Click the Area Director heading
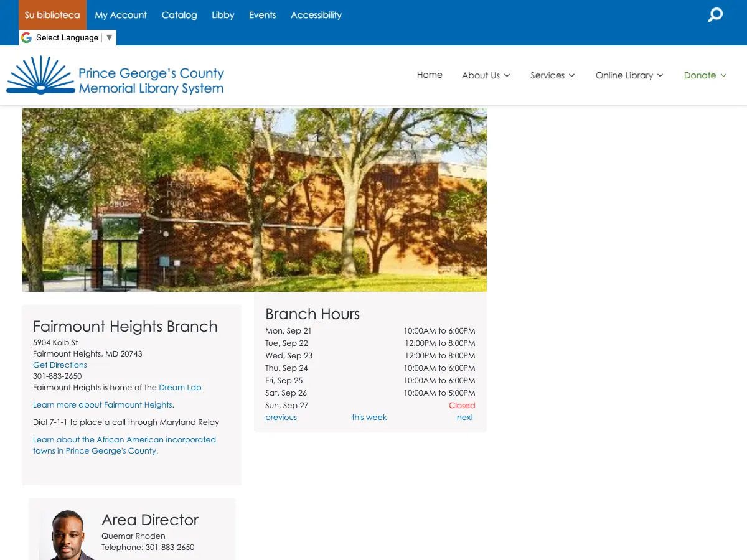 [x=150, y=520]
